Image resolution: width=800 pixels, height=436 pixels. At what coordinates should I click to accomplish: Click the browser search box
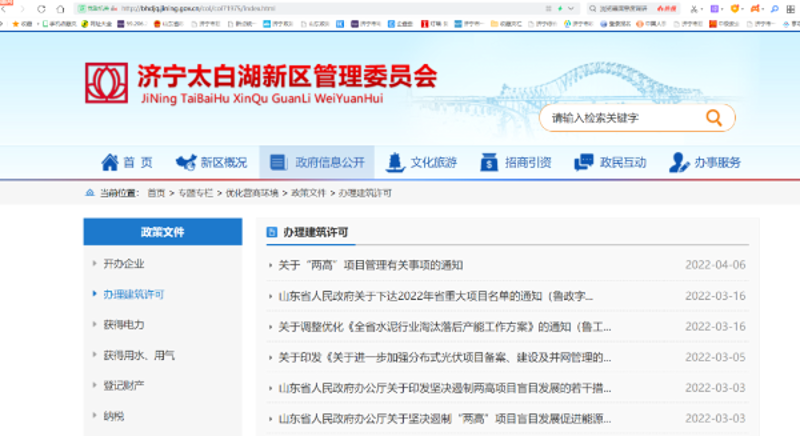point(633,8)
